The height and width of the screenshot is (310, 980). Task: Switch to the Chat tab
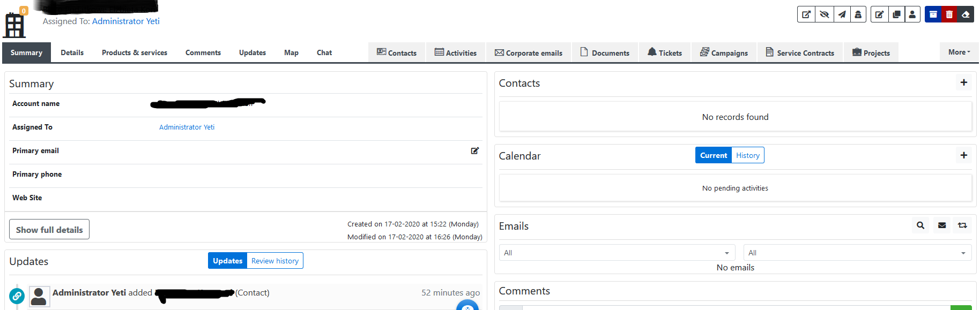tap(324, 52)
